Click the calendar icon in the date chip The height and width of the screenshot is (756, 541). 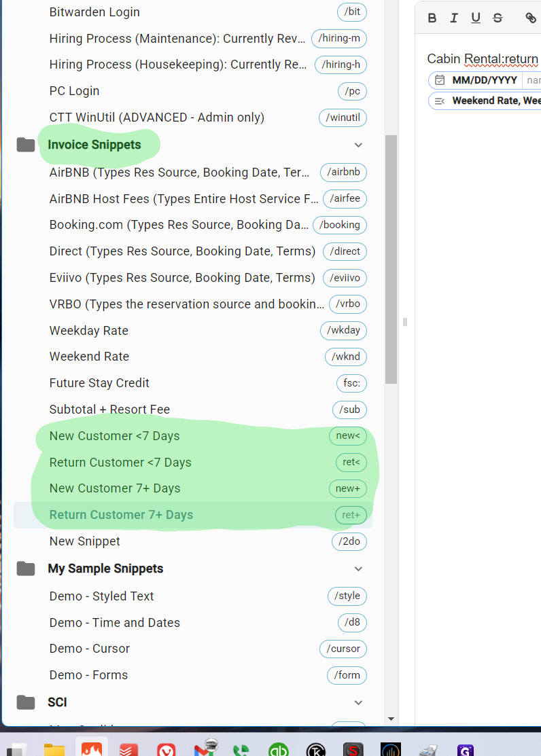pos(440,80)
